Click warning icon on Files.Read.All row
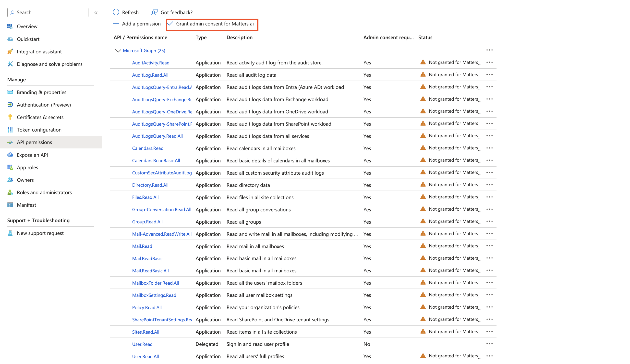 click(423, 197)
